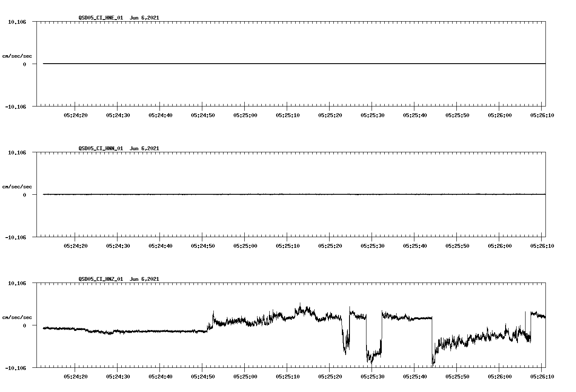576x392 pixels.
Task: Click the flat HNN trace line
Action: point(294,194)
